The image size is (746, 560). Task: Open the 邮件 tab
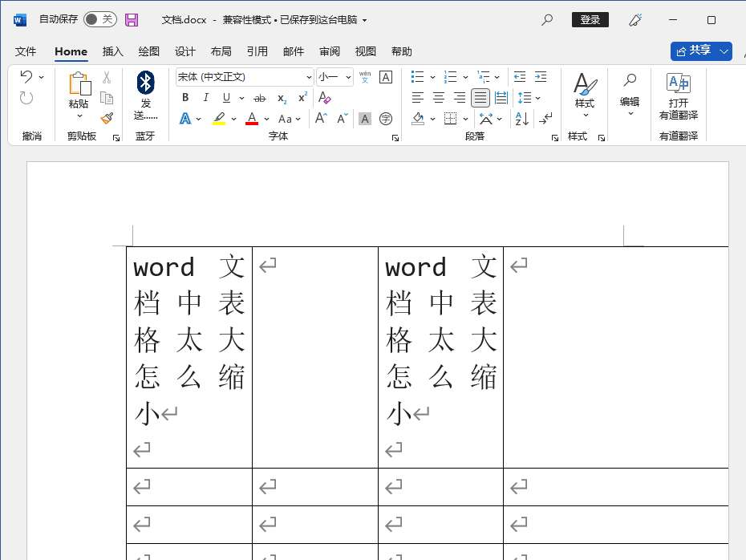point(293,51)
